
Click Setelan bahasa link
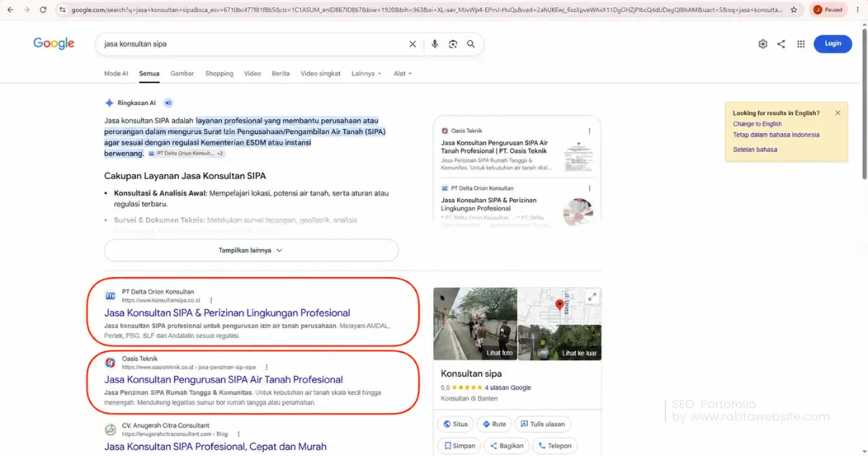(754, 149)
